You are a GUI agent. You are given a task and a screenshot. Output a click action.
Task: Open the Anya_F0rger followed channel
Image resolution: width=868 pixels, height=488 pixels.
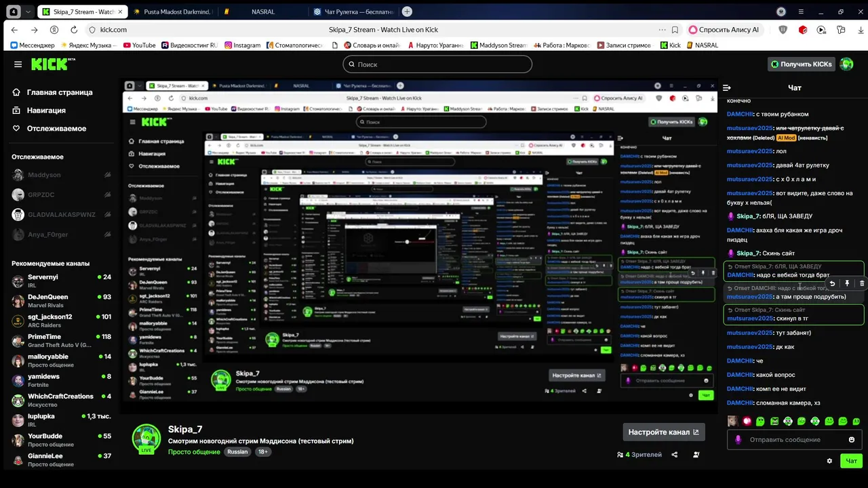click(61, 235)
